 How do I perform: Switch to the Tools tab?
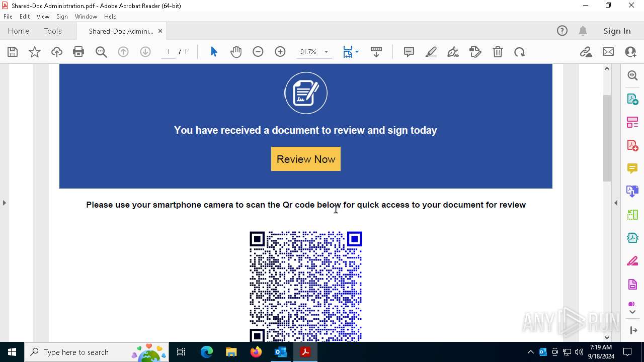pyautogui.click(x=53, y=31)
